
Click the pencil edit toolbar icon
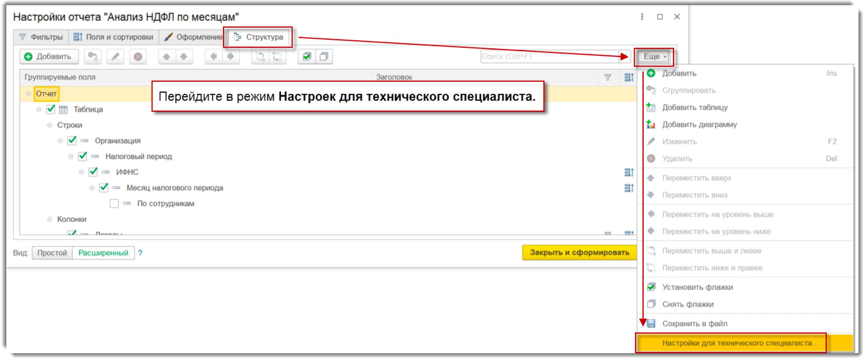click(x=115, y=57)
